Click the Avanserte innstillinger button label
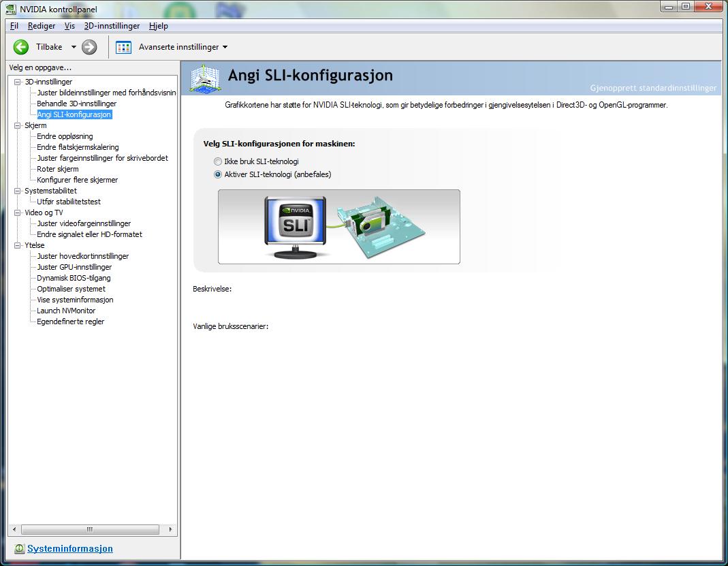The width and height of the screenshot is (728, 566). [x=178, y=47]
